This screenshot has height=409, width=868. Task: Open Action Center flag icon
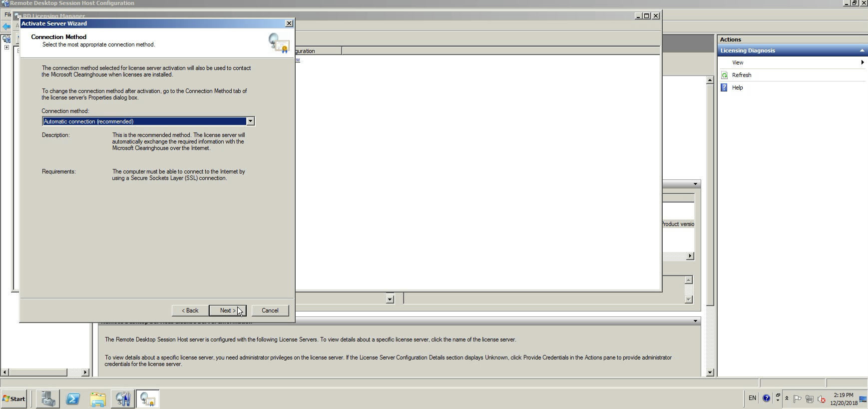(x=798, y=399)
